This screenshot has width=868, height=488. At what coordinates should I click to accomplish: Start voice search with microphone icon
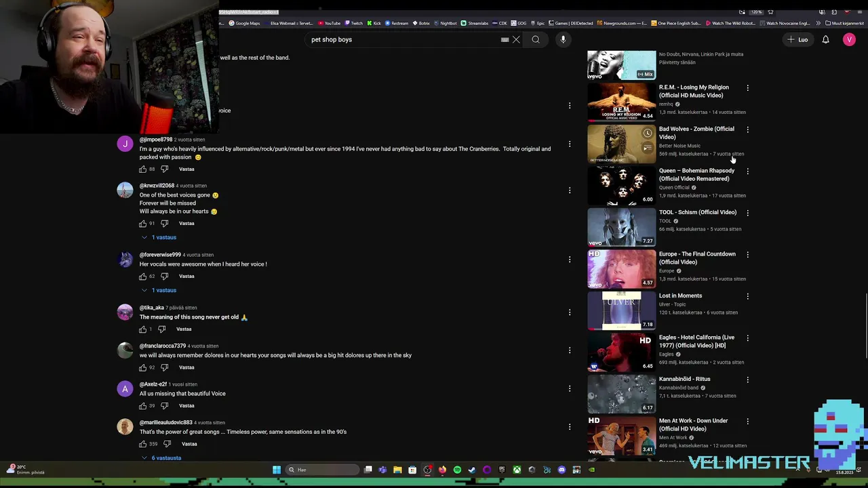(x=563, y=39)
